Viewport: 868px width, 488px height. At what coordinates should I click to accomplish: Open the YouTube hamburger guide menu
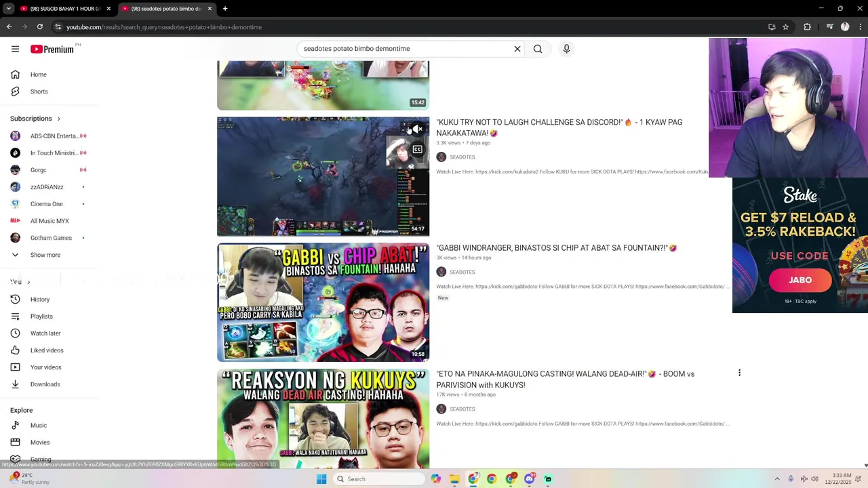pos(15,49)
